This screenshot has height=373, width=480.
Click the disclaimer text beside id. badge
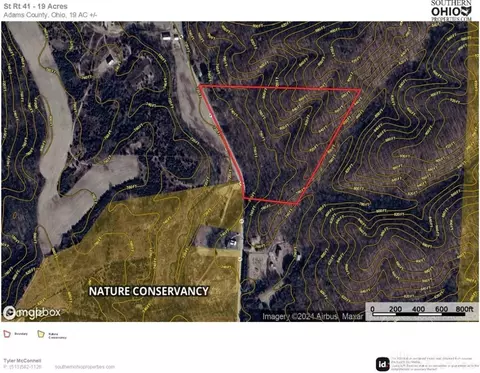tap(435, 364)
